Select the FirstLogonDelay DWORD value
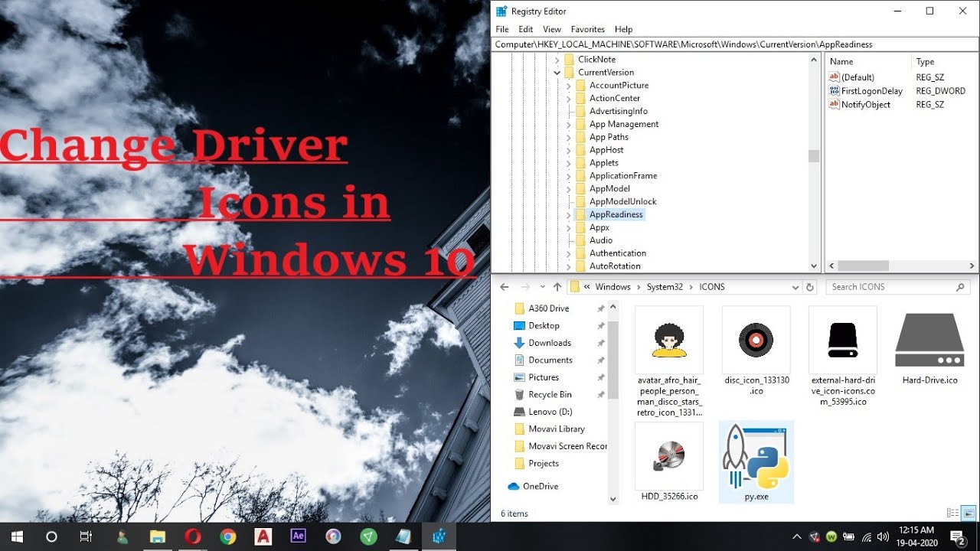 tap(871, 91)
